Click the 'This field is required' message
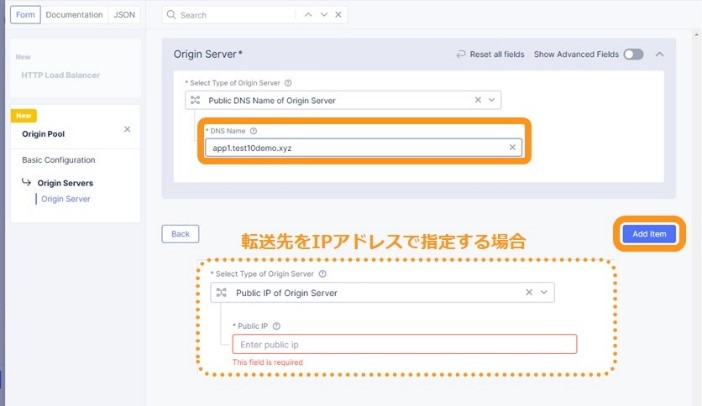702x406 pixels. click(267, 362)
